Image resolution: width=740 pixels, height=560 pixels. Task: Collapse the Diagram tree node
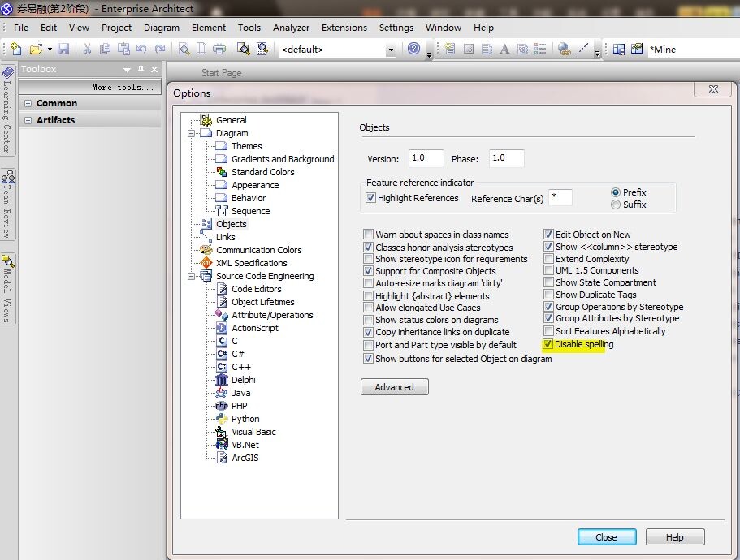[x=191, y=133]
